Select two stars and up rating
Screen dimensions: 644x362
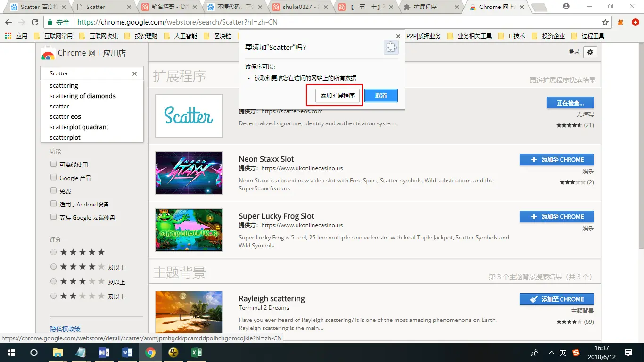53,296
